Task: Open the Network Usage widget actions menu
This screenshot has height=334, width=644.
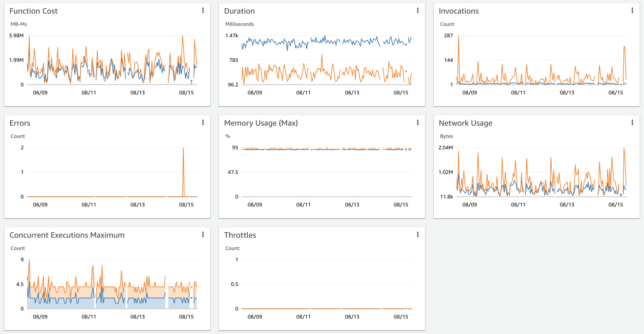Action: (x=632, y=123)
